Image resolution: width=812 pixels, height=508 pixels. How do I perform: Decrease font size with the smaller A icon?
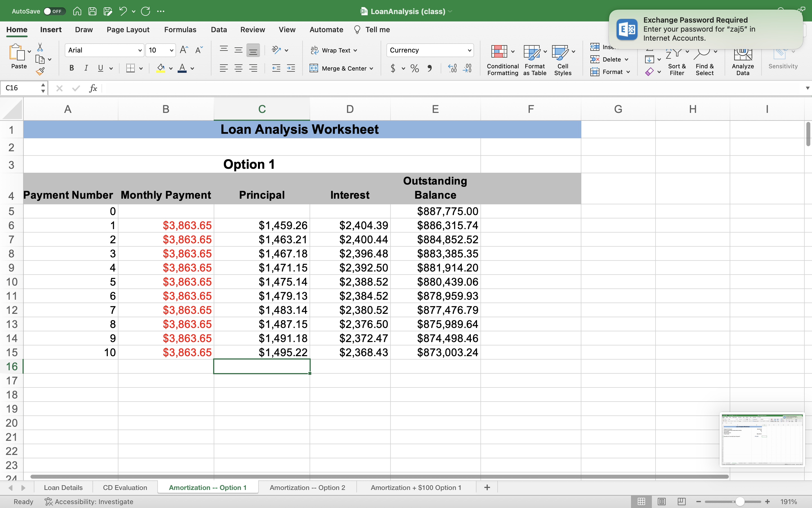[199, 50]
